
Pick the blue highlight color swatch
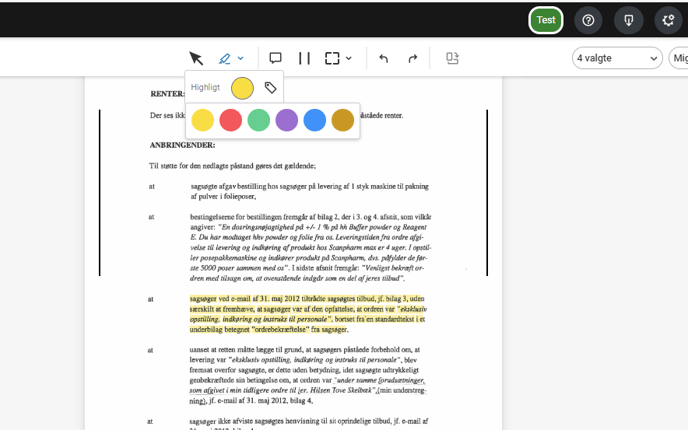315,120
